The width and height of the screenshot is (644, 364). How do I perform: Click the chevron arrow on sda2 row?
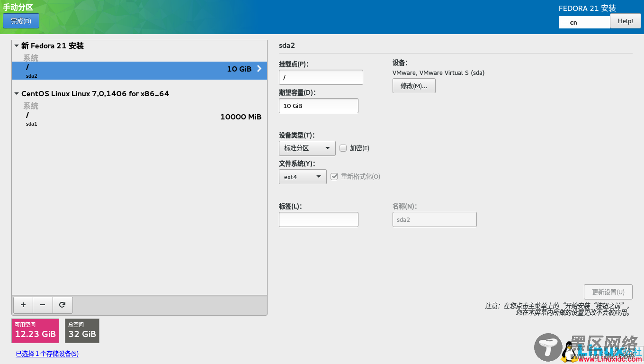259,69
